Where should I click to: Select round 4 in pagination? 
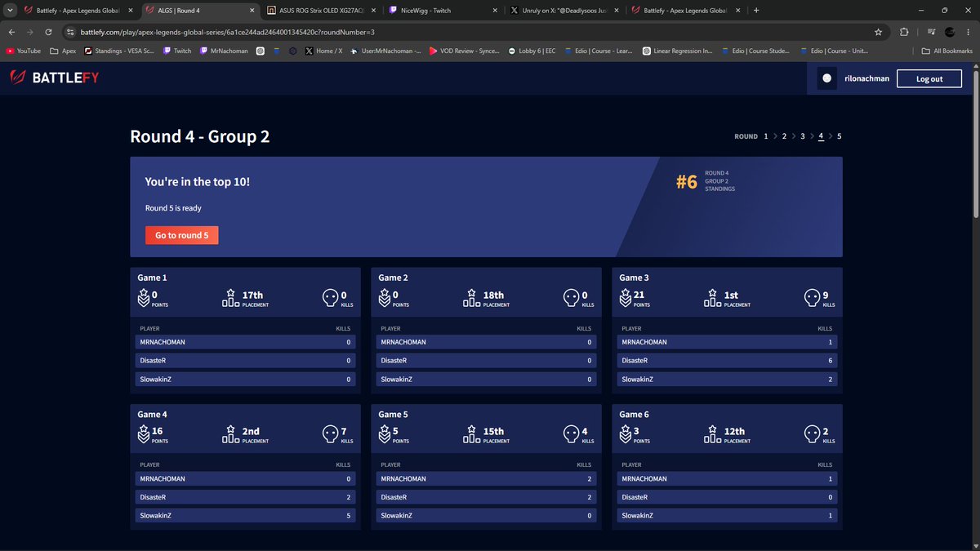[821, 136]
